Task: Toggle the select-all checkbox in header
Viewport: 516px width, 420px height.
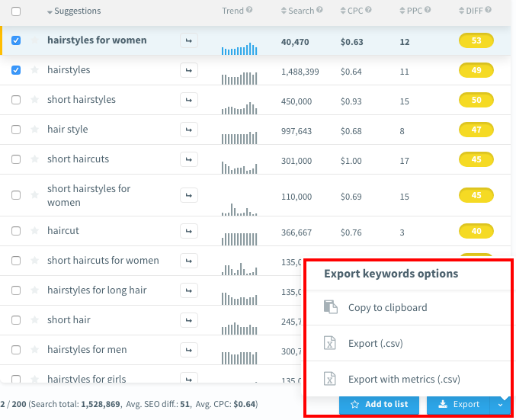Action: 16,11
